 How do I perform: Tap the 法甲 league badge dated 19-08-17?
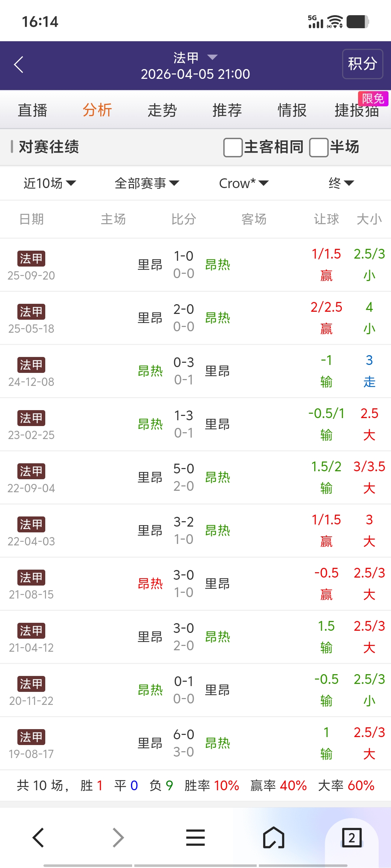(x=31, y=737)
